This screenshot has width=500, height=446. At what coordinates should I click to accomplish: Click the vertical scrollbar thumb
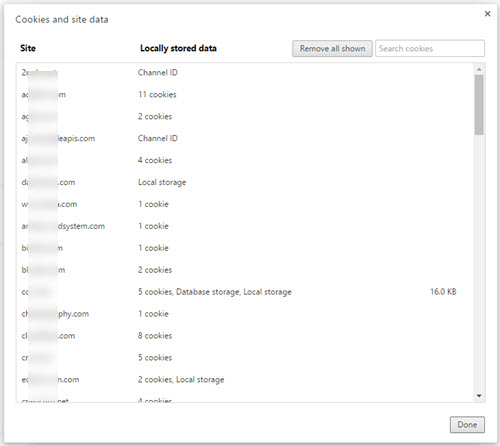[x=479, y=105]
